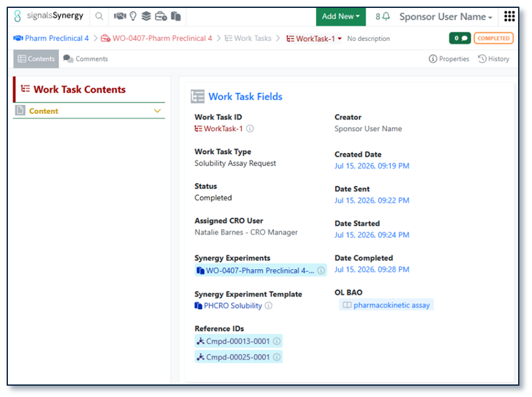Open the History panel
The image size is (532, 397).
click(494, 59)
